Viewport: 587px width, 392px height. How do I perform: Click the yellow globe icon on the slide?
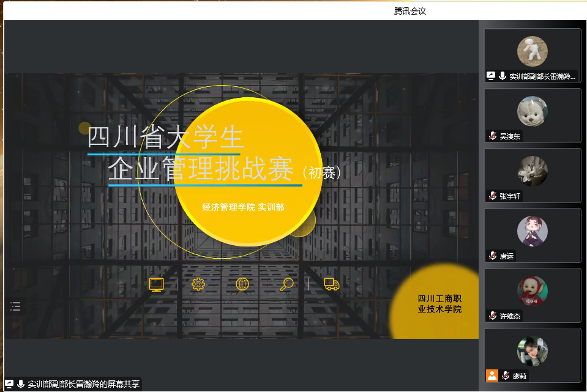point(242,284)
